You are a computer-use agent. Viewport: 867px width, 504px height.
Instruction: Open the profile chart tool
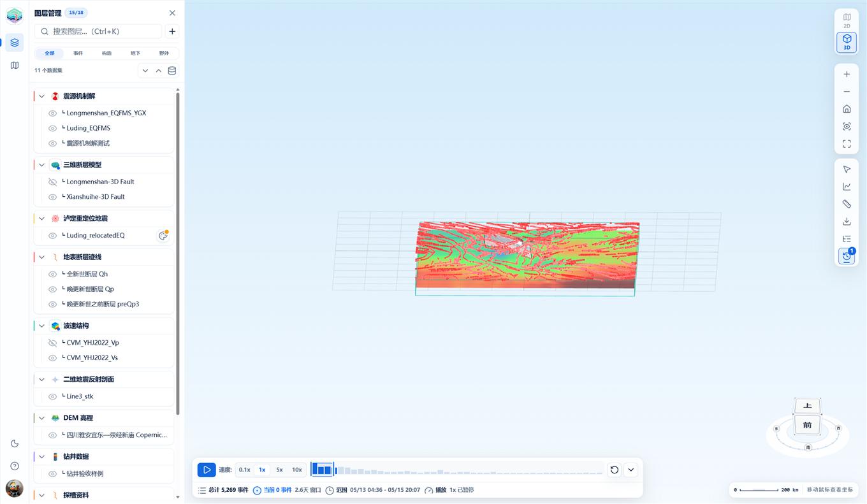tap(847, 187)
